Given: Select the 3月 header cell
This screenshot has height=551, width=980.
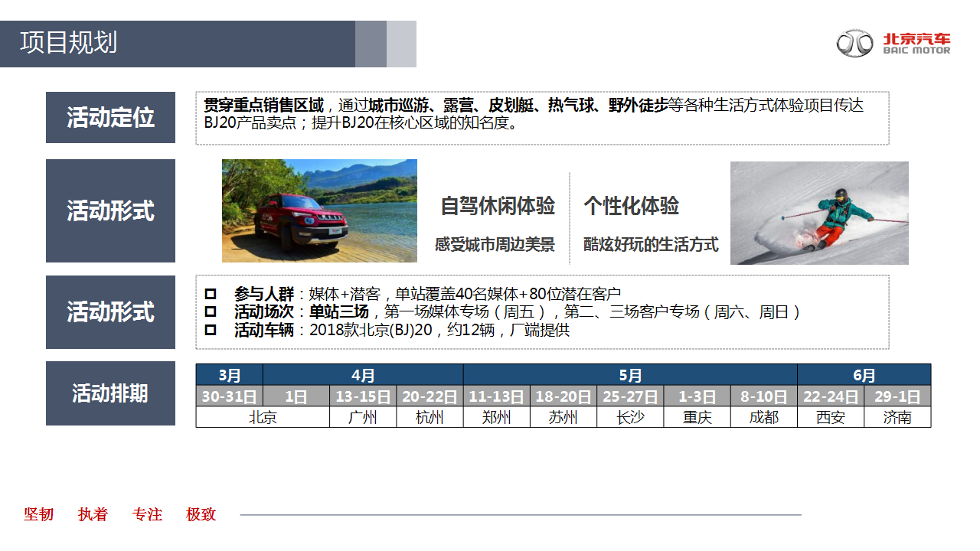Looking at the screenshot, I should tap(230, 375).
